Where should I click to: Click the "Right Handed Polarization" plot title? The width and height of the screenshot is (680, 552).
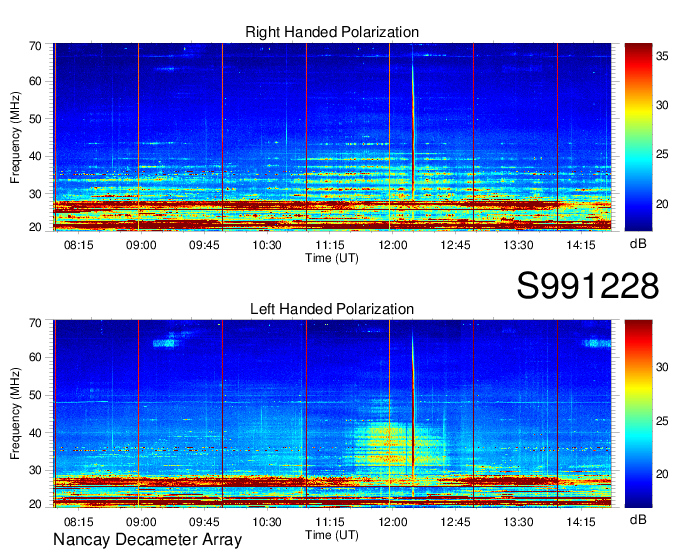(x=332, y=32)
